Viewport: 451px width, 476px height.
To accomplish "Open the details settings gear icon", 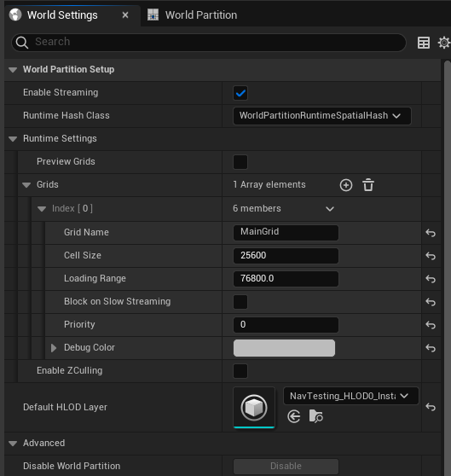I will coord(444,43).
